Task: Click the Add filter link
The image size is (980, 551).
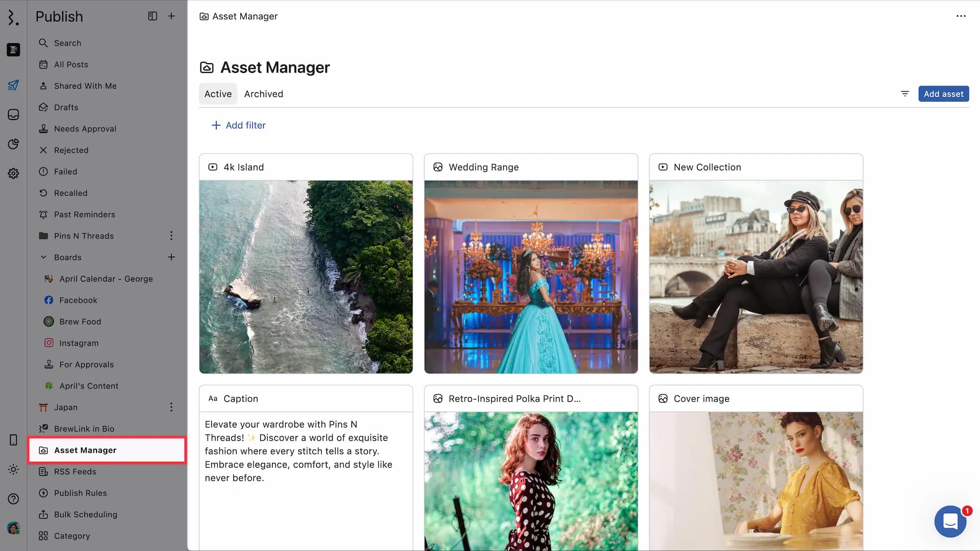Action: [x=238, y=125]
